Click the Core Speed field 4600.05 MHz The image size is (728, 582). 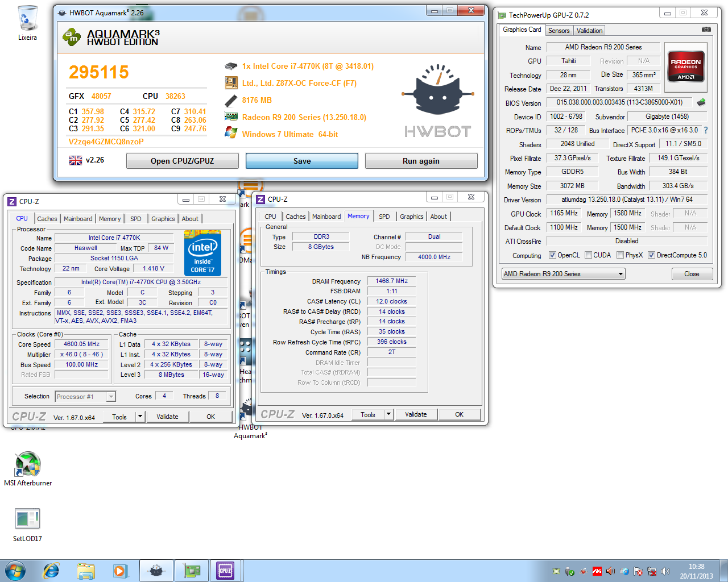pos(81,344)
